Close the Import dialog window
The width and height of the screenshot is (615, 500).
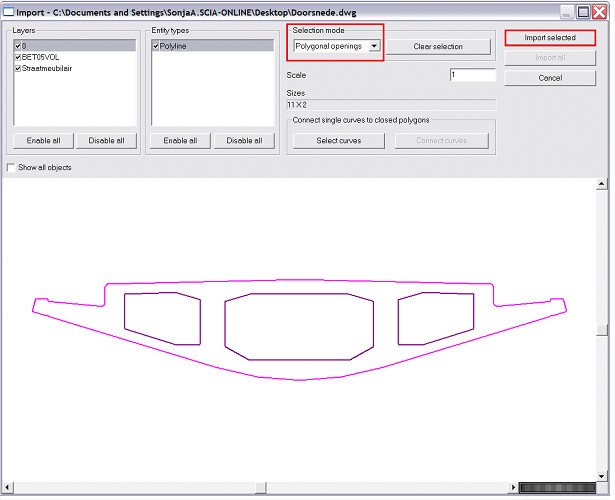(x=599, y=11)
